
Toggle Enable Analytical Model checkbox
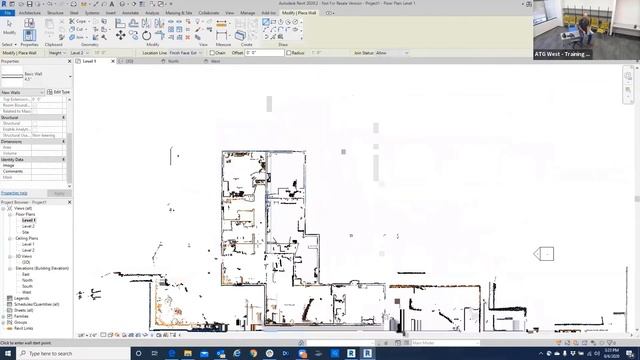point(35,129)
